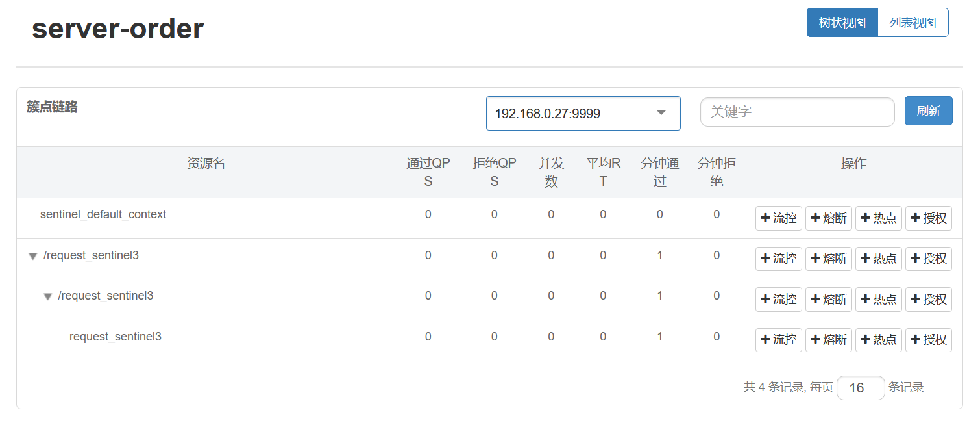Viewport: 980px width, 423px height.
Task: Click 授权 for top-level /request_sentinel3 row
Action: [928, 259]
